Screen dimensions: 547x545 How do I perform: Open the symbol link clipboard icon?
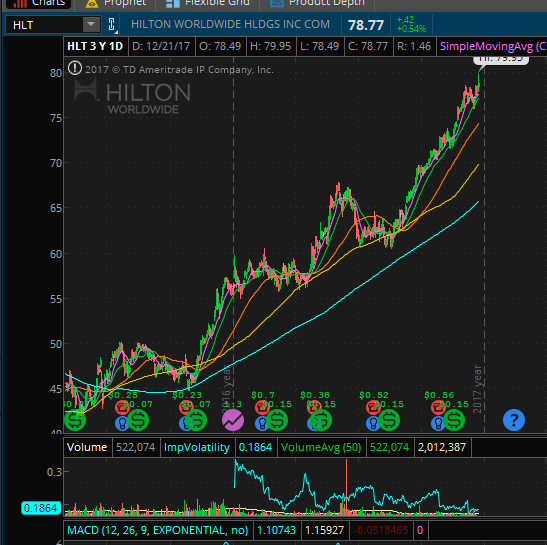click(x=112, y=25)
